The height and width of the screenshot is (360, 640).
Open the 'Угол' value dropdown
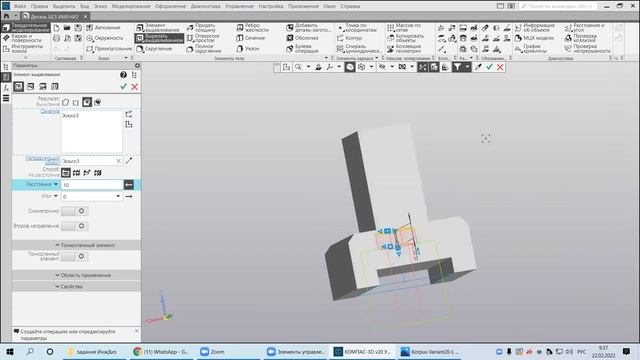118,196
